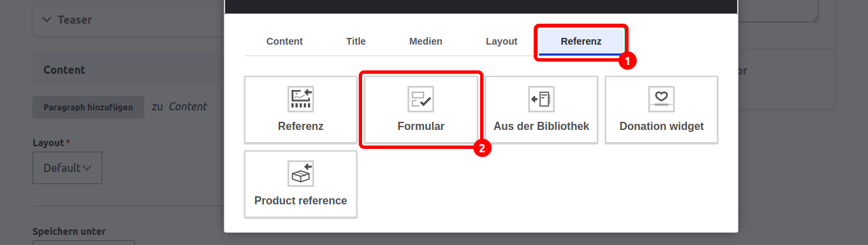Click the Paragraph hinzufügen button
868x245 pixels.
(x=88, y=107)
